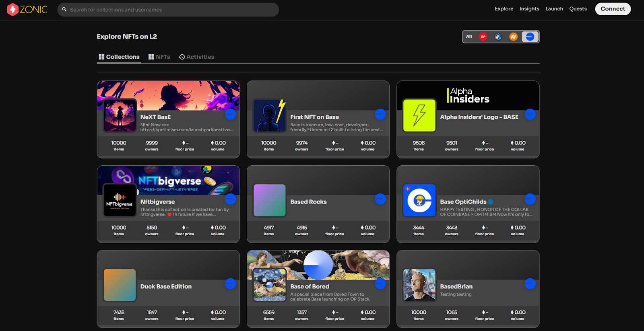Screen dimensions: 644x331
Task: Select the All chains filter
Action: (469, 37)
